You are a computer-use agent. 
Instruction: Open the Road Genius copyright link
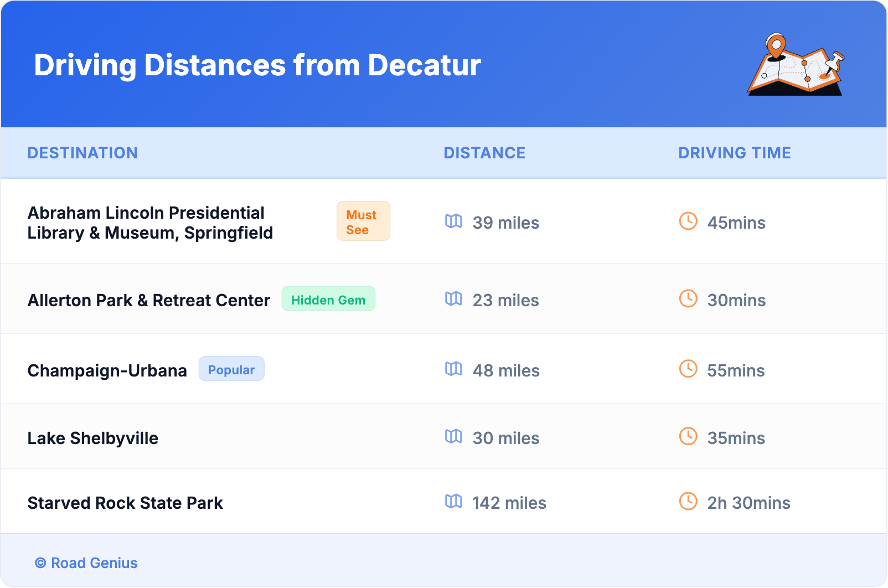(87, 563)
